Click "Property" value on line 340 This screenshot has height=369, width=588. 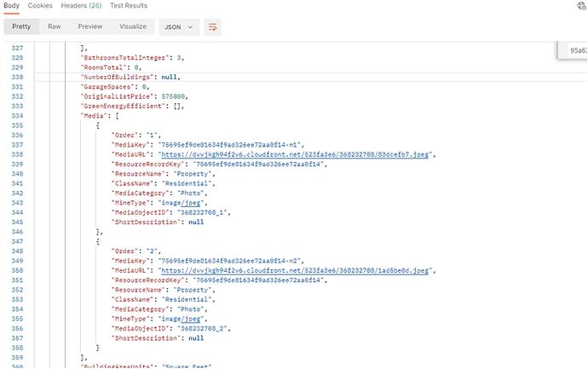tap(193, 174)
